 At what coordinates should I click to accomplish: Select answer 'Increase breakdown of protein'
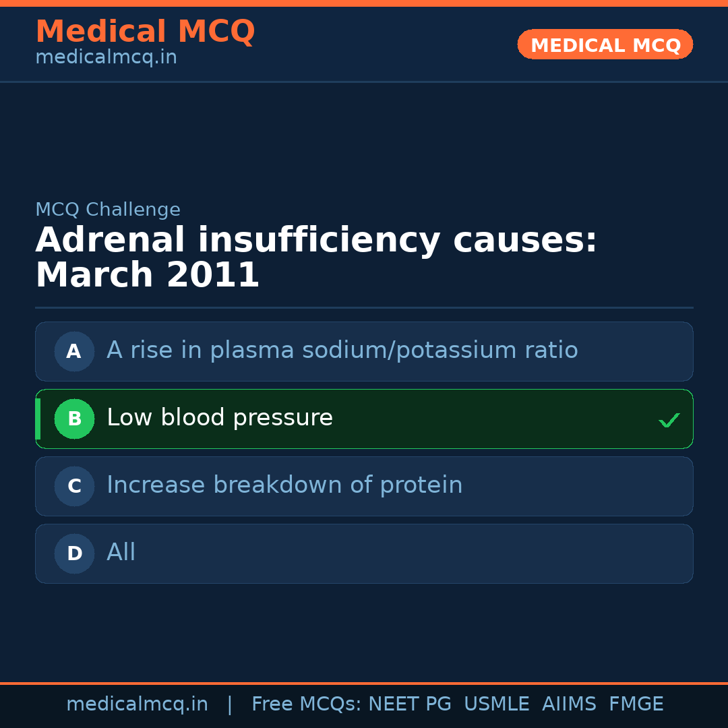(x=284, y=485)
